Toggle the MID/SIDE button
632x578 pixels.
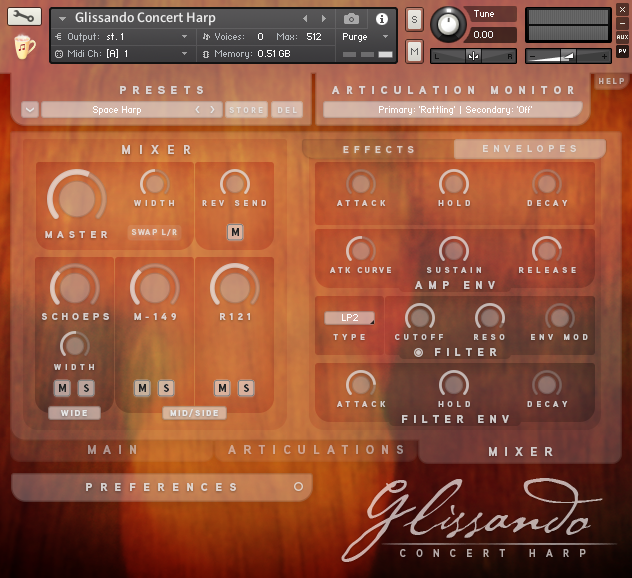point(194,413)
